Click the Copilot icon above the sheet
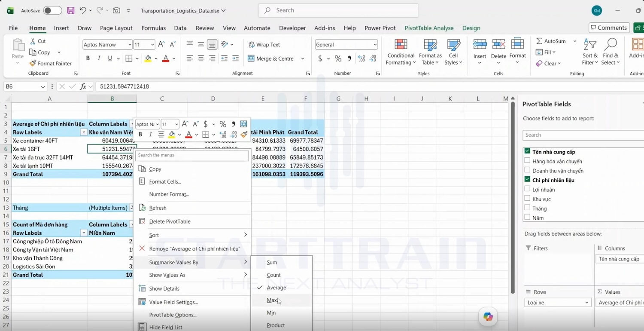Image resolution: width=644 pixels, height=331 pixels. pyautogui.click(x=488, y=316)
